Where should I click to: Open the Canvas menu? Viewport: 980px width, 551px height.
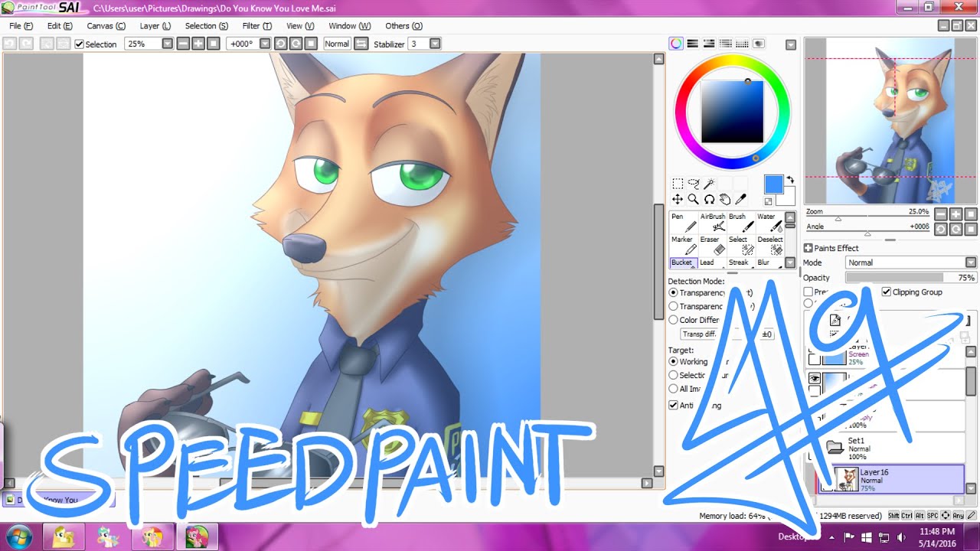(106, 25)
